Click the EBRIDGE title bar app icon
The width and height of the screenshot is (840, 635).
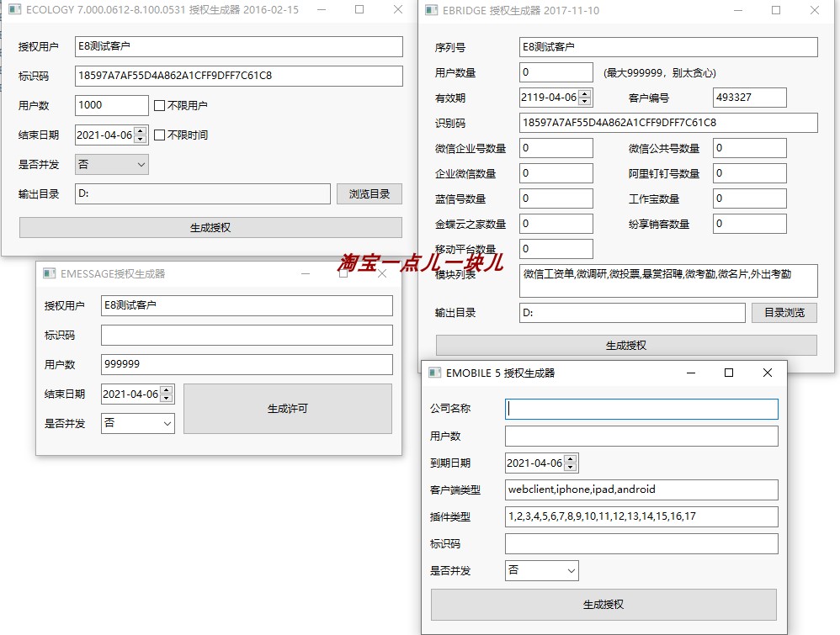[x=433, y=9]
